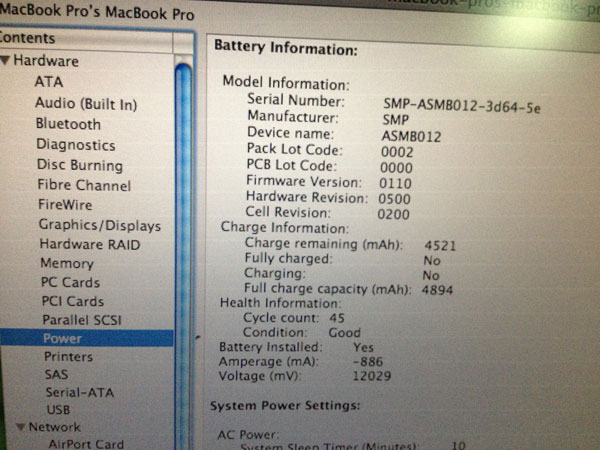The height and width of the screenshot is (450, 600).
Task: Select Disc Burning in Contents
Action: pyautogui.click(x=80, y=165)
